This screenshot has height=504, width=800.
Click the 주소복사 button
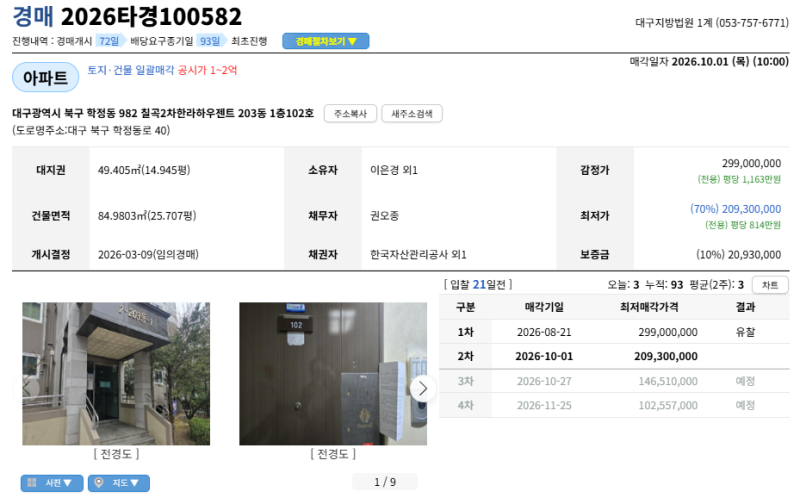[351, 113]
